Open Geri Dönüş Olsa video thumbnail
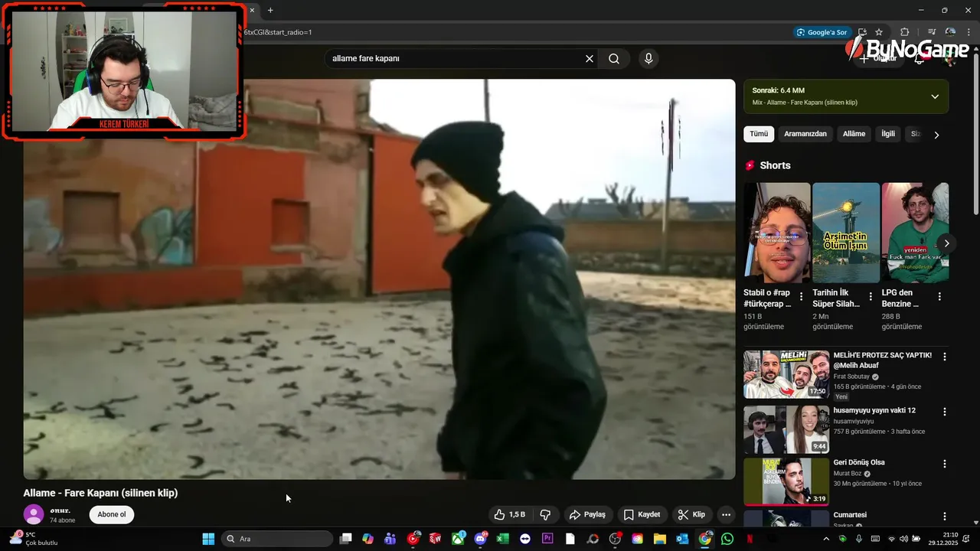The height and width of the screenshot is (551, 980). (786, 482)
